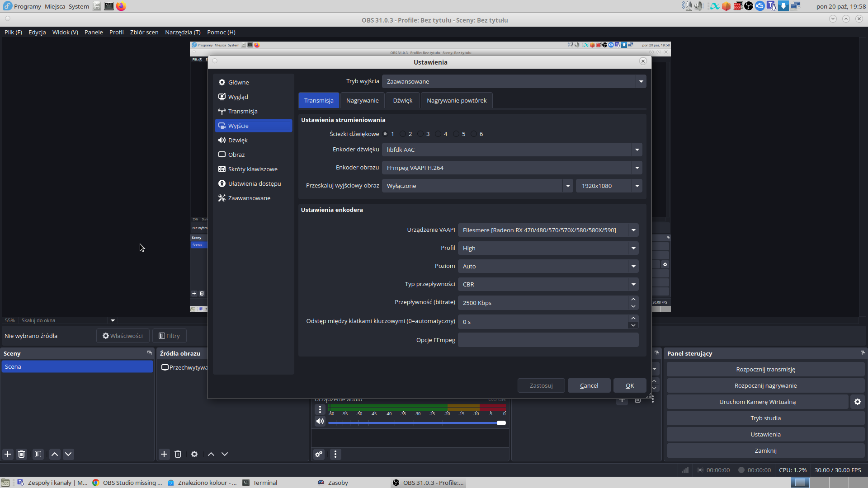Image resolution: width=868 pixels, height=488 pixels.
Task: Switch to the Nagrywanie tab
Action: tap(362, 100)
